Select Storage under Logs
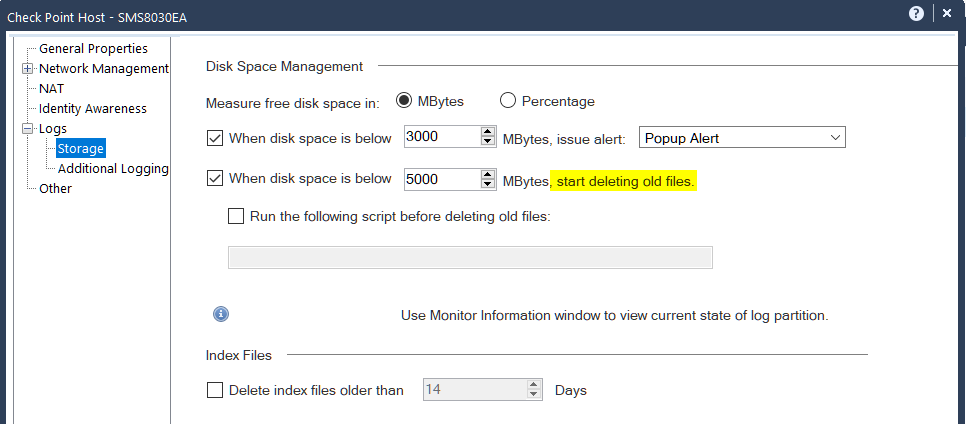This screenshot has width=966, height=424. (80, 149)
